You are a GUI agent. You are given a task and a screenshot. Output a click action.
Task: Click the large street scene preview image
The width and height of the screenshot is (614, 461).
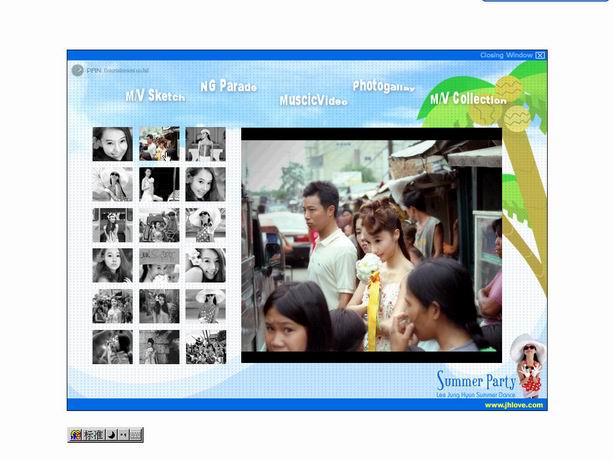(371, 245)
